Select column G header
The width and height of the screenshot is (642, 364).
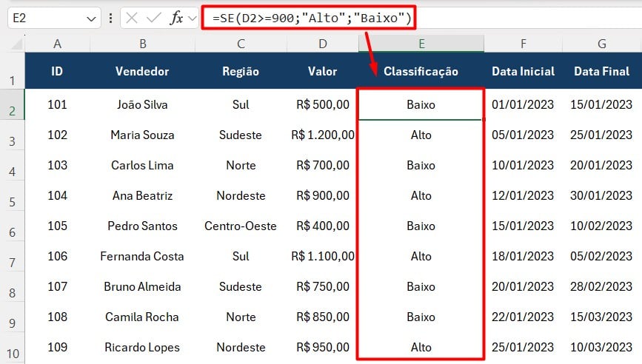pos(602,44)
